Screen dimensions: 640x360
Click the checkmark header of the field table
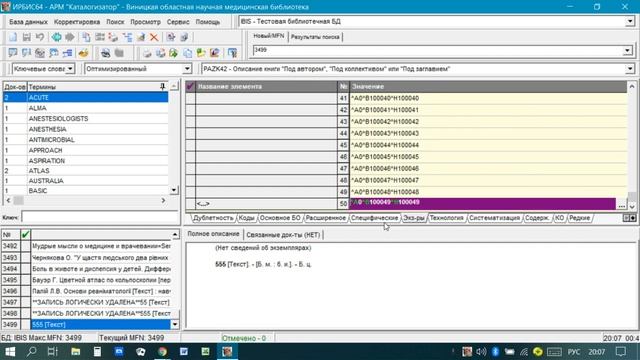[190, 87]
